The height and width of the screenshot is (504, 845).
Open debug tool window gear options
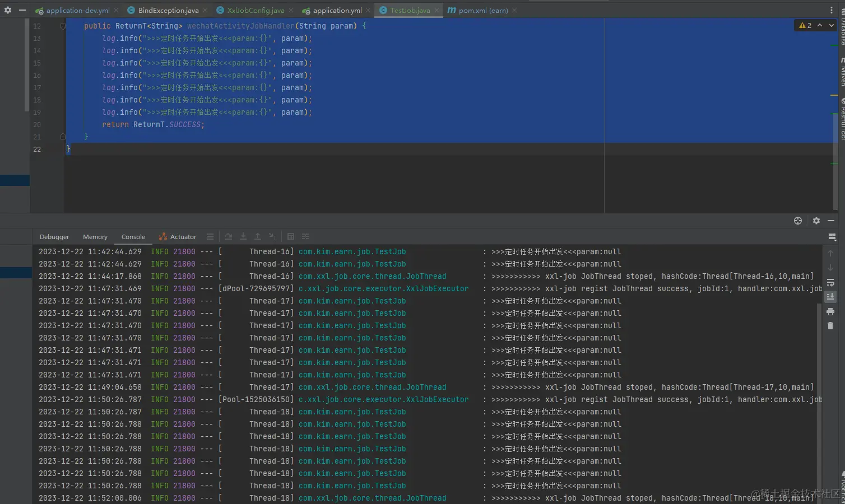pos(816,221)
